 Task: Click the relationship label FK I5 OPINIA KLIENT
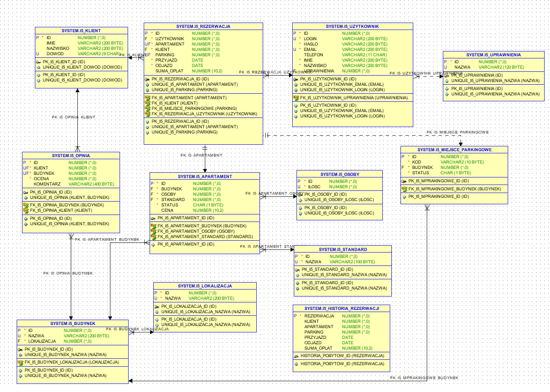pyautogui.click(x=72, y=117)
